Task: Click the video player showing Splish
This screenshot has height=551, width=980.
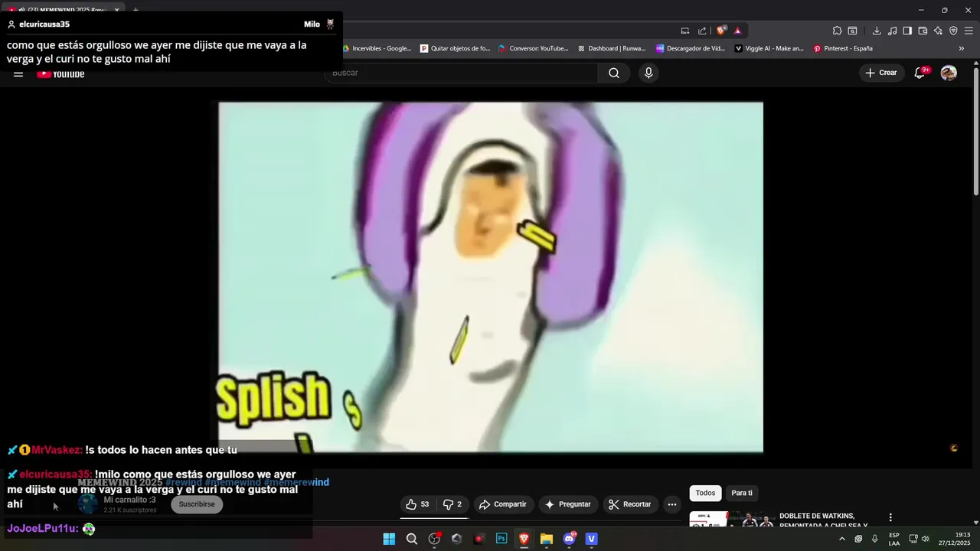Action: coord(491,277)
